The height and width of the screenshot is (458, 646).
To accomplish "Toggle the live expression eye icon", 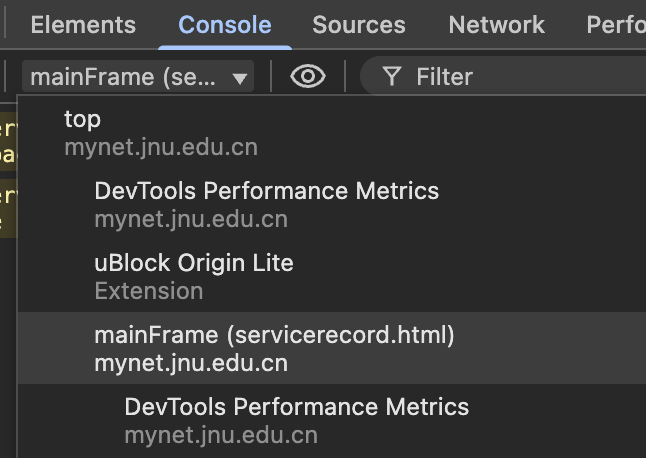I will pos(308,77).
